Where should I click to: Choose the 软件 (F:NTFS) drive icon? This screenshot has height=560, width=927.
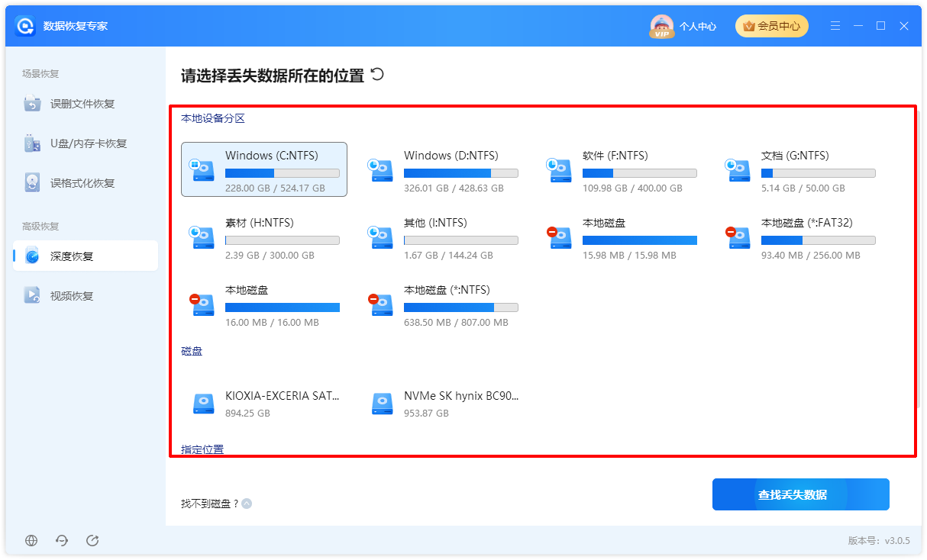(560, 170)
